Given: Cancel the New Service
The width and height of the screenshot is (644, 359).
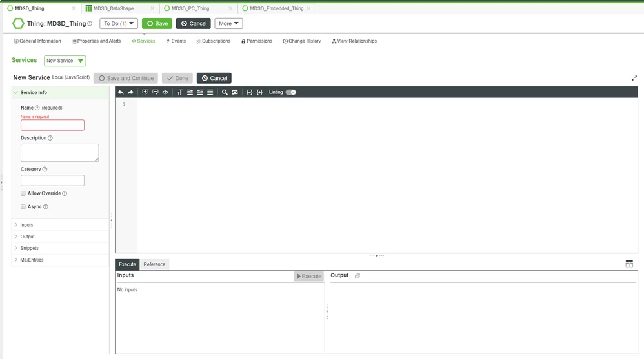Looking at the screenshot, I should click(x=214, y=78).
